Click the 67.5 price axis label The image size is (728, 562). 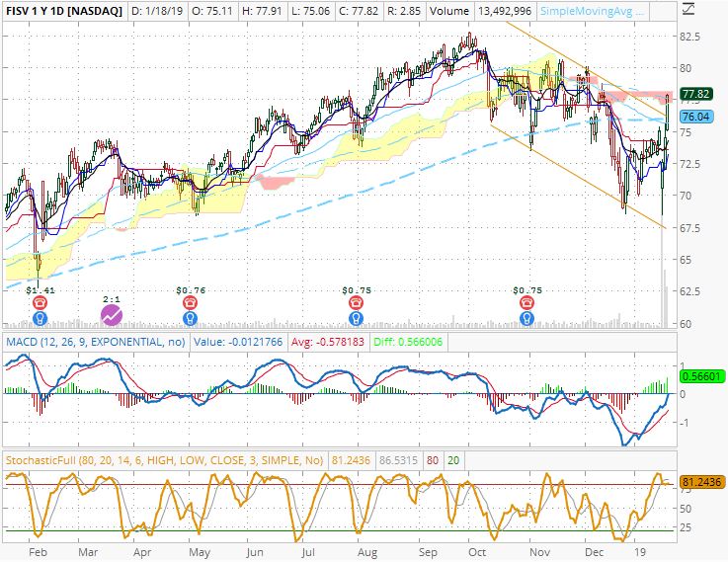coord(689,228)
